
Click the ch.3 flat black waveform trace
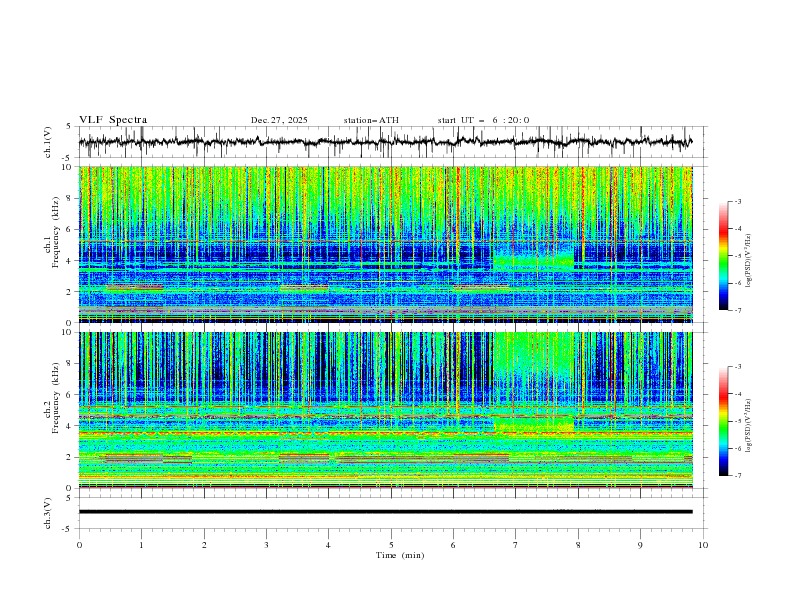385,512
